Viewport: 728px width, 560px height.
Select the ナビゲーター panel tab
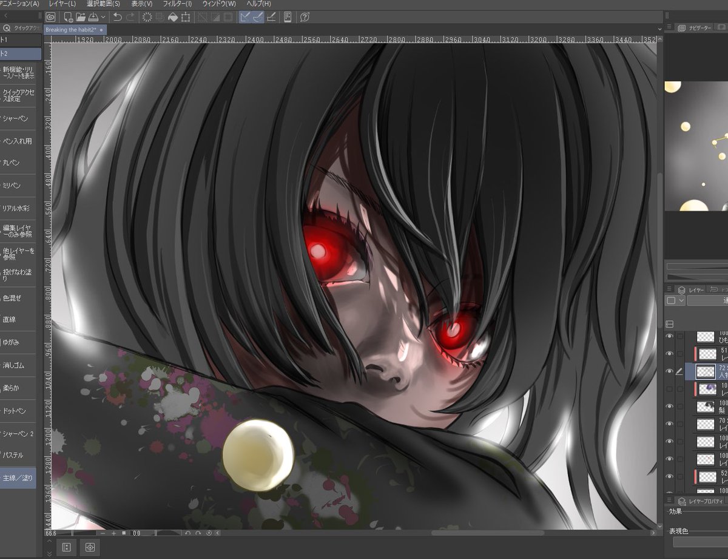tap(695, 28)
